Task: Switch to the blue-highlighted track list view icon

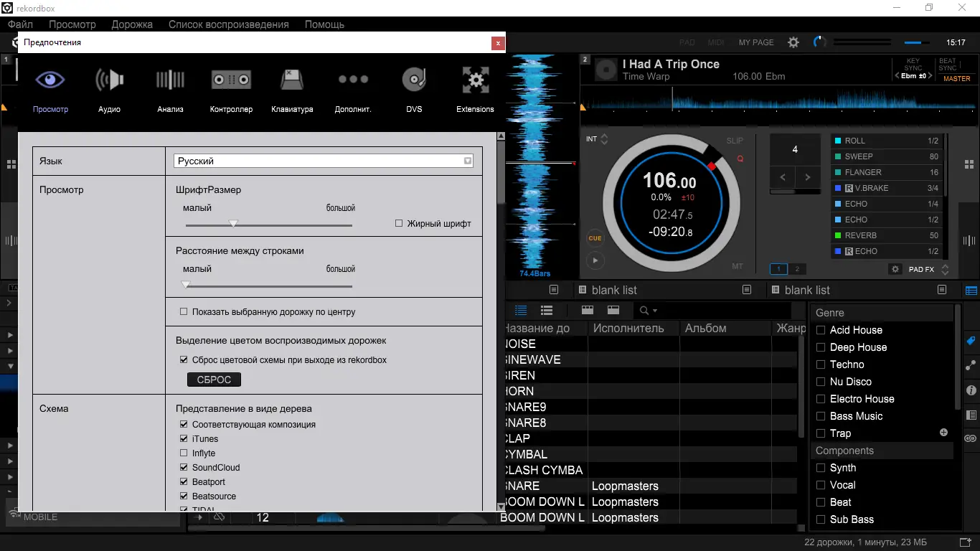Action: tap(521, 311)
